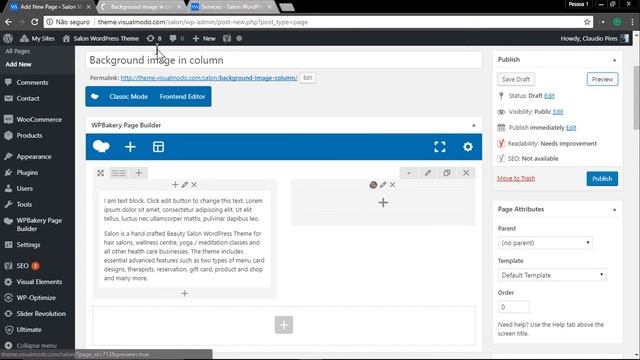This screenshot has height=360, width=640.
Task: Click browser reload icon
Action: point(35,22)
